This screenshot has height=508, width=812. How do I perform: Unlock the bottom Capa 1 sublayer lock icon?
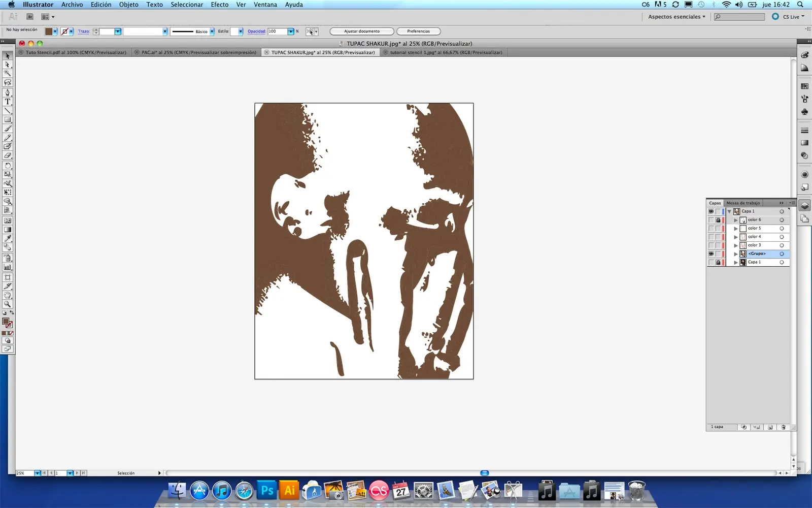click(x=718, y=263)
